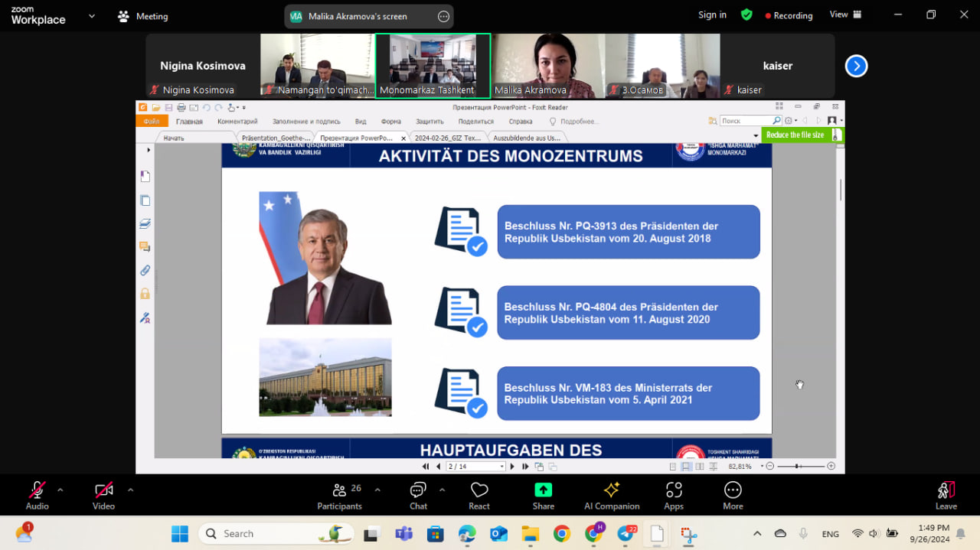980x550 pixels.
Task: Launch the AI Companion
Action: click(611, 495)
